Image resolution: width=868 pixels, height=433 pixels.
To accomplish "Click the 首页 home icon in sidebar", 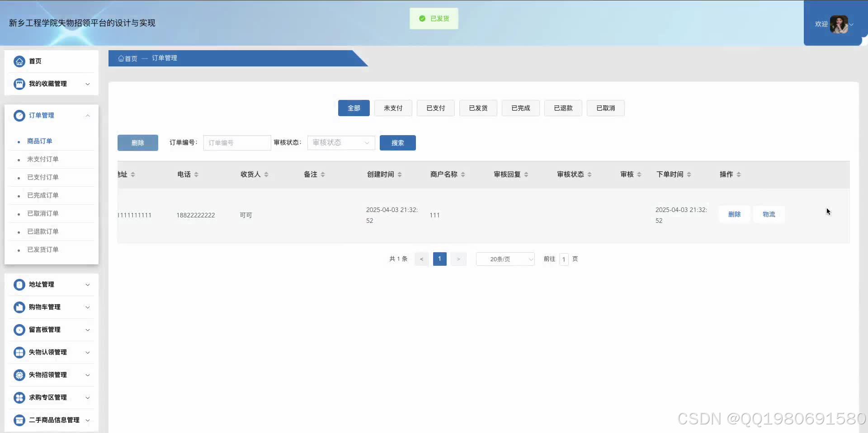I will (19, 61).
